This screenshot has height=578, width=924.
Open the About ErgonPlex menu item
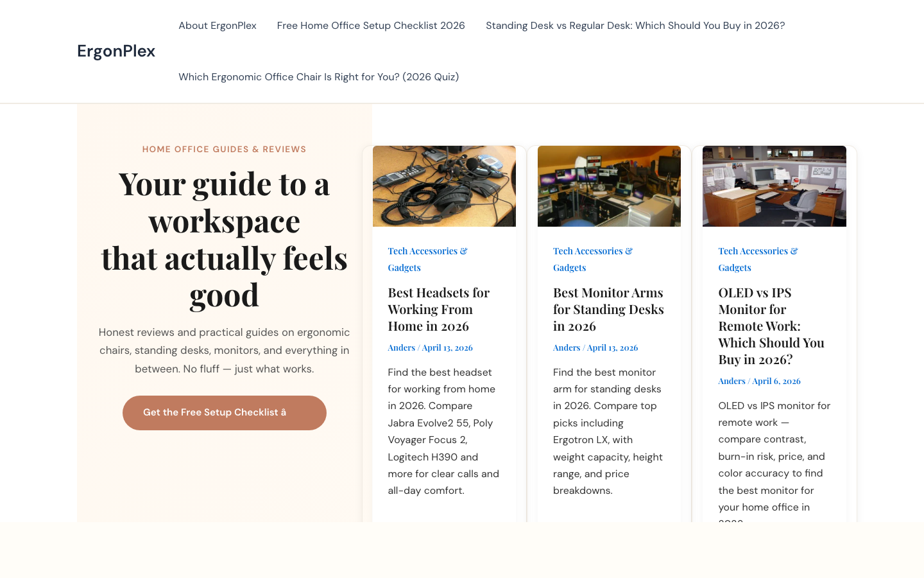pos(217,26)
